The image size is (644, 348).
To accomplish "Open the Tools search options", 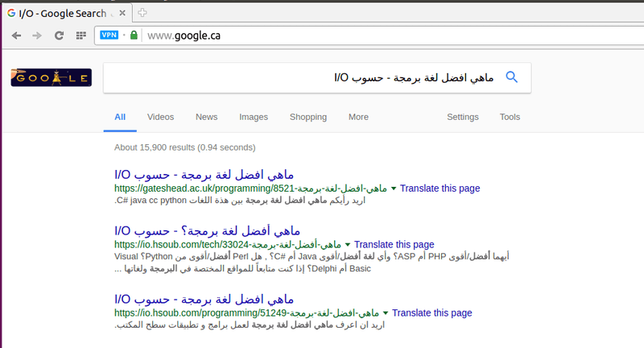I will point(510,117).
